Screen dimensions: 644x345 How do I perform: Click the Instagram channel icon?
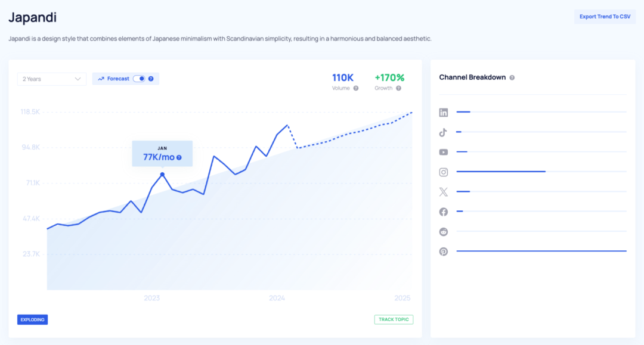click(x=444, y=172)
